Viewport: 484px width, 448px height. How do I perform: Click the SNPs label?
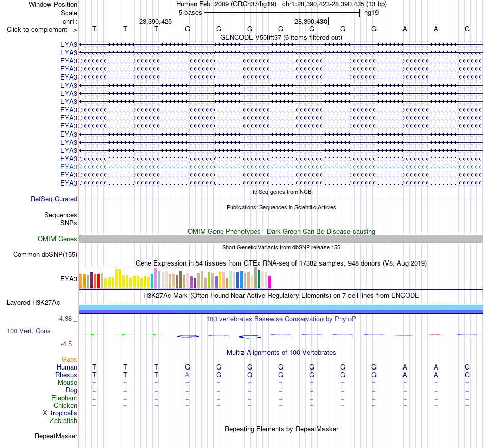69,223
